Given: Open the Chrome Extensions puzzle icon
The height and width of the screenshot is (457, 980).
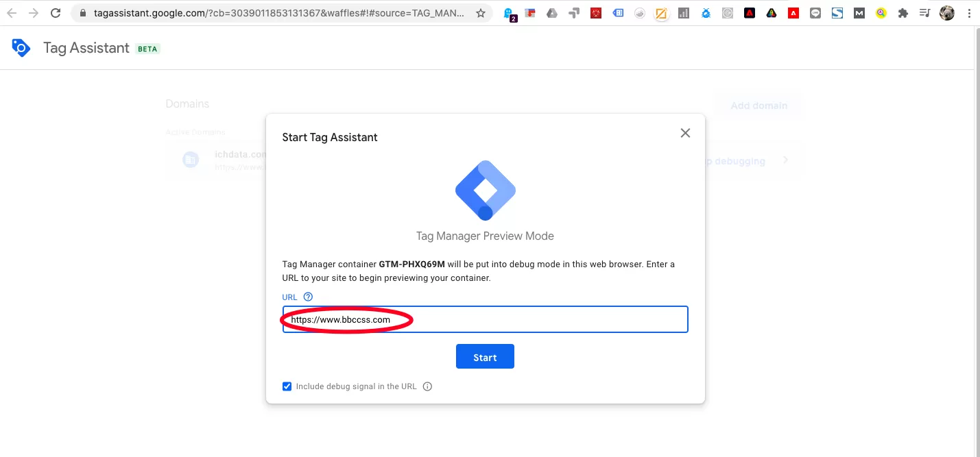Looking at the screenshot, I should pyautogui.click(x=903, y=13).
